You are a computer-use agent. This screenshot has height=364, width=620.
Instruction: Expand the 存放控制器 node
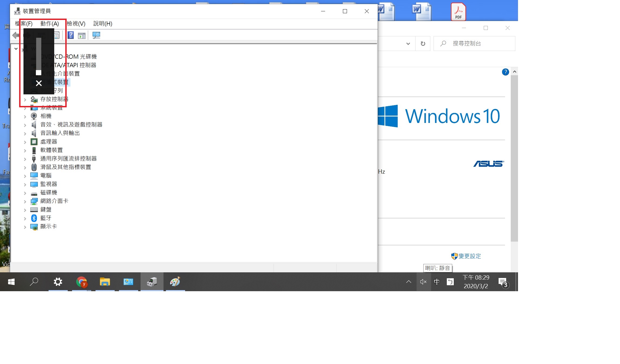point(25,100)
